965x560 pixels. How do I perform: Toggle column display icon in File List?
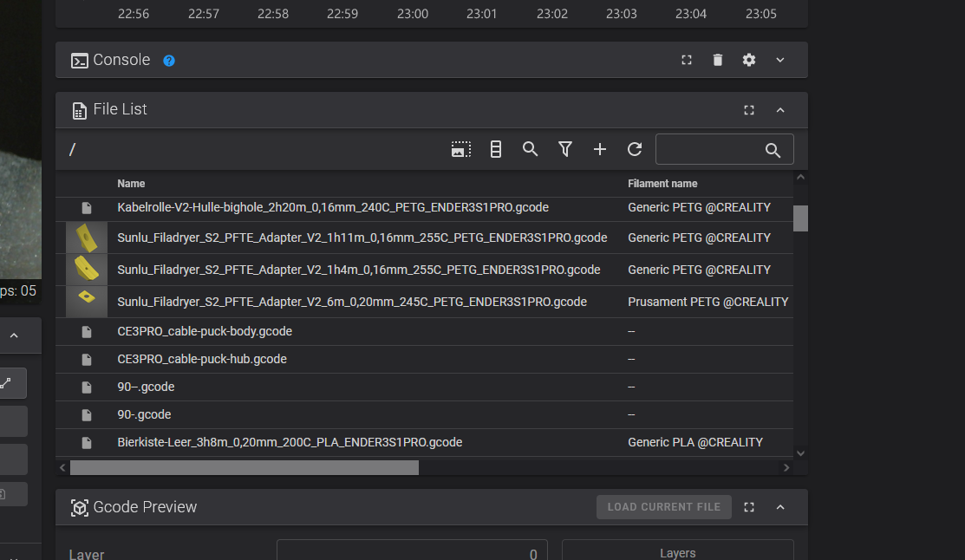click(x=495, y=149)
